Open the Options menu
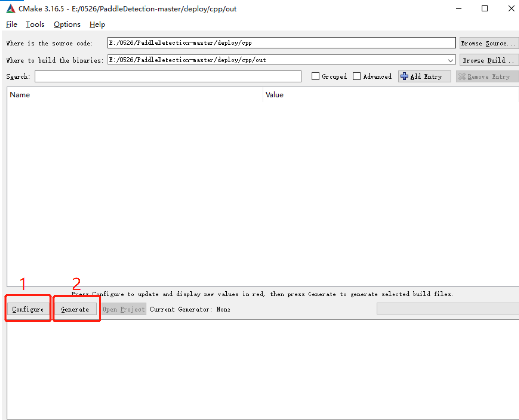The width and height of the screenshot is (519, 420). pyautogui.click(x=67, y=24)
